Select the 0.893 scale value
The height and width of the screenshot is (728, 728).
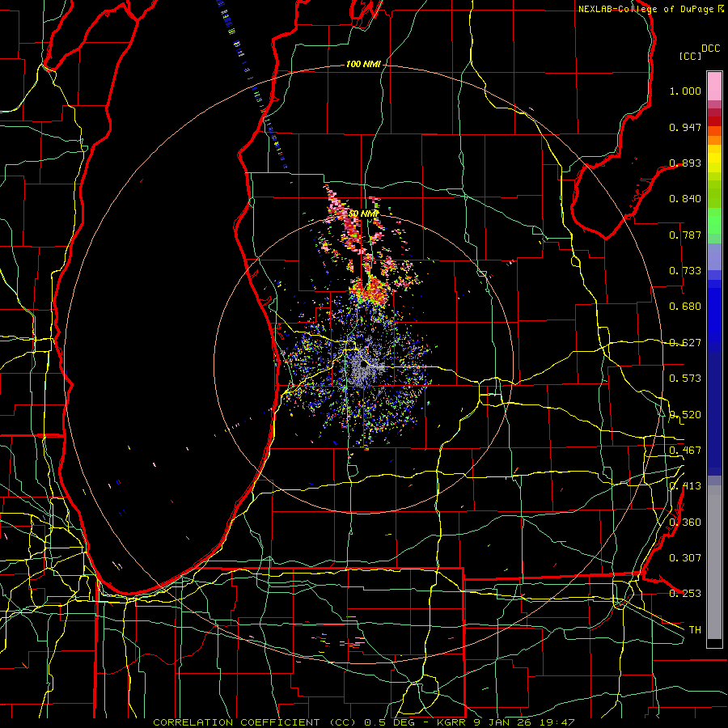click(x=685, y=163)
